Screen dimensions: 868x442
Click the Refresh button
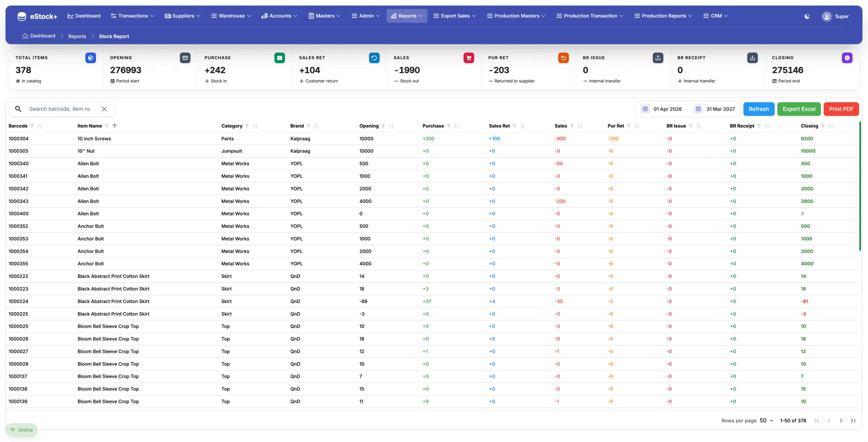(x=759, y=109)
